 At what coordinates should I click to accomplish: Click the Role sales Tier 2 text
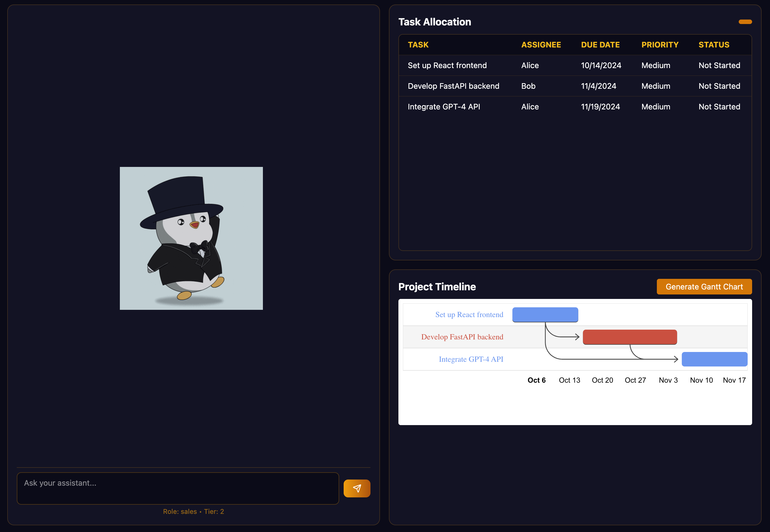click(x=193, y=512)
